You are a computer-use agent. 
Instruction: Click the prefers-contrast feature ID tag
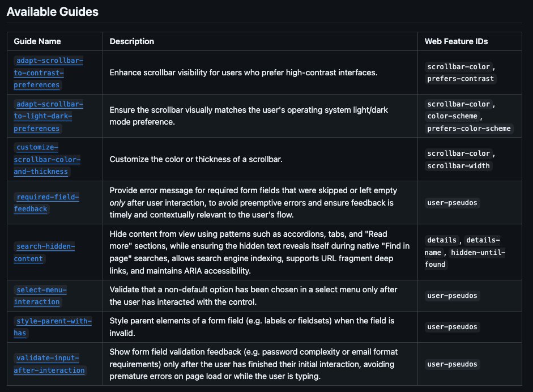(x=460, y=79)
